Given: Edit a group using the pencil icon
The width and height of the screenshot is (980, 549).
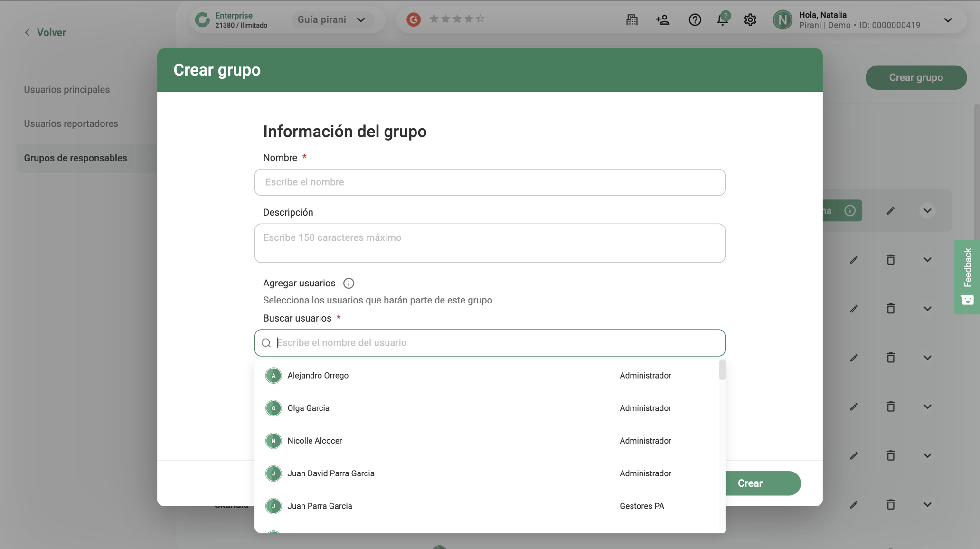Looking at the screenshot, I should 854,260.
